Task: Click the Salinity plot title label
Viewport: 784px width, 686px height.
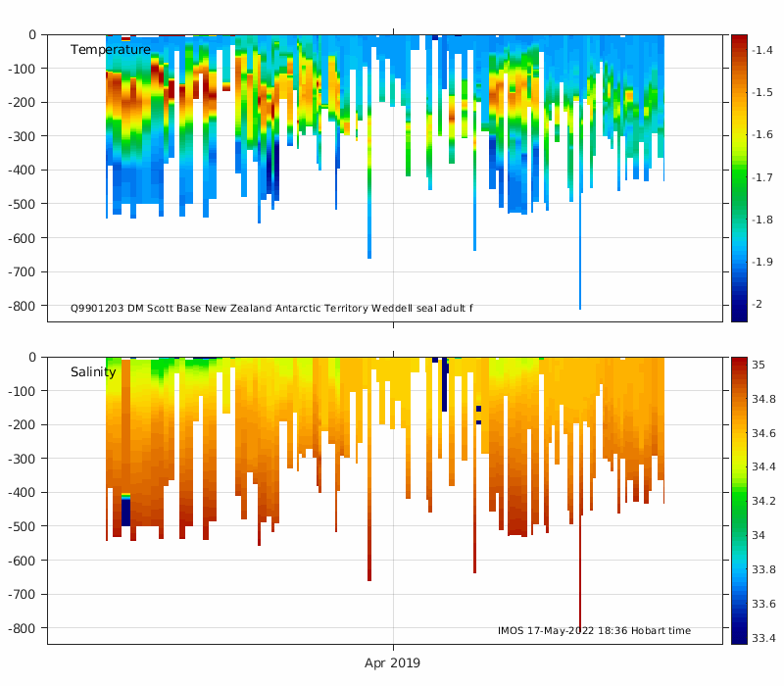Action: pyautogui.click(x=93, y=372)
